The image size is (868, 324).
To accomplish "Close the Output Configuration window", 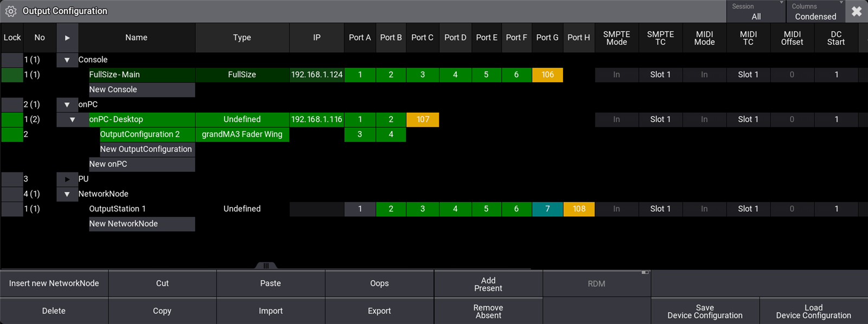I will tap(857, 11).
